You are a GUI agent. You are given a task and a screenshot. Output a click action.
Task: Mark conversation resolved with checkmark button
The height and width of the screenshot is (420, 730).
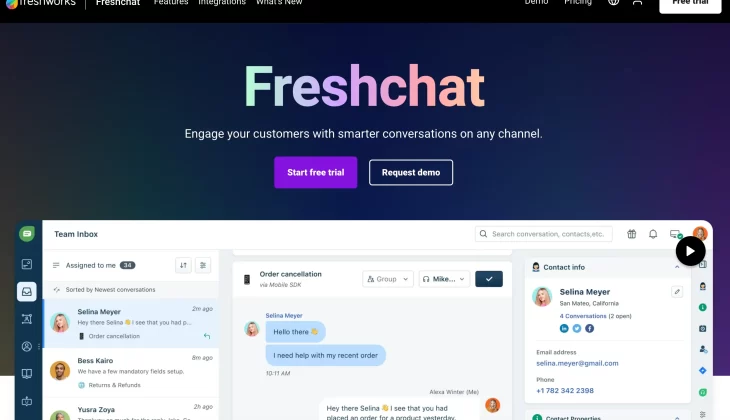pyautogui.click(x=489, y=279)
